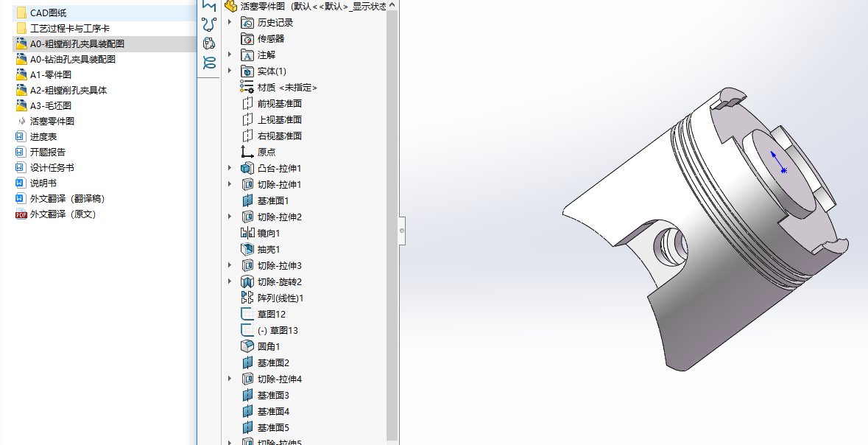Click the 圆角1 fillet feature icon
This screenshot has height=445, width=868.
[x=247, y=346]
